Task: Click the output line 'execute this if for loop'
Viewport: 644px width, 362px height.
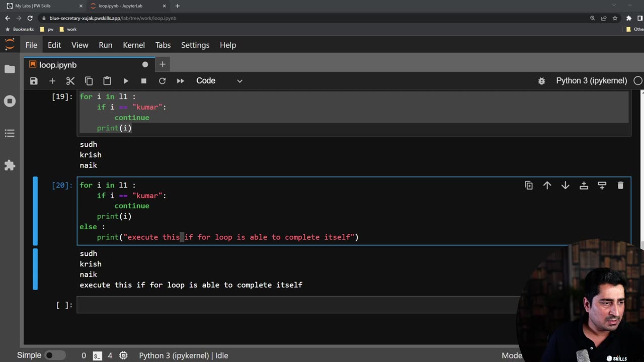Action: coord(191,285)
